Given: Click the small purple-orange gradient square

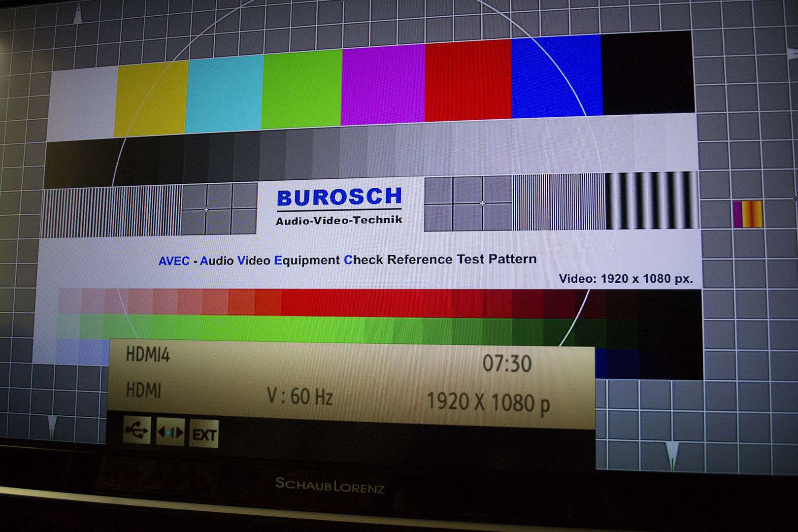Looking at the screenshot, I should pos(747,214).
